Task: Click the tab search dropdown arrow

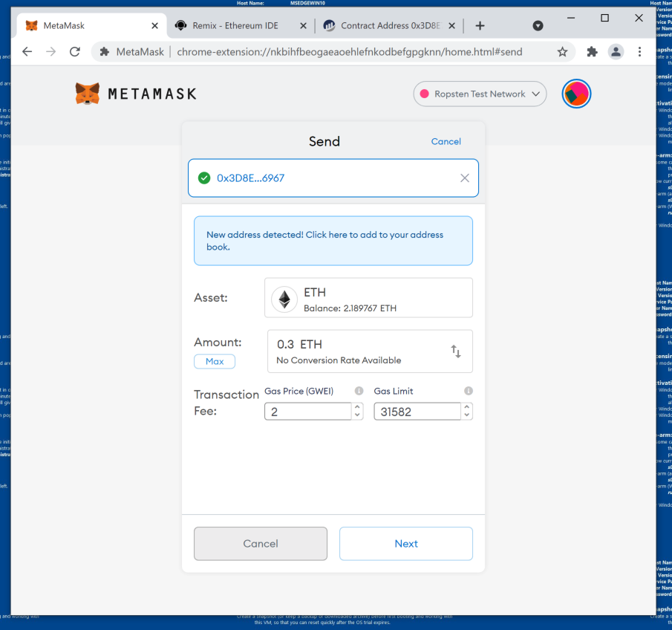Action: pos(538,26)
